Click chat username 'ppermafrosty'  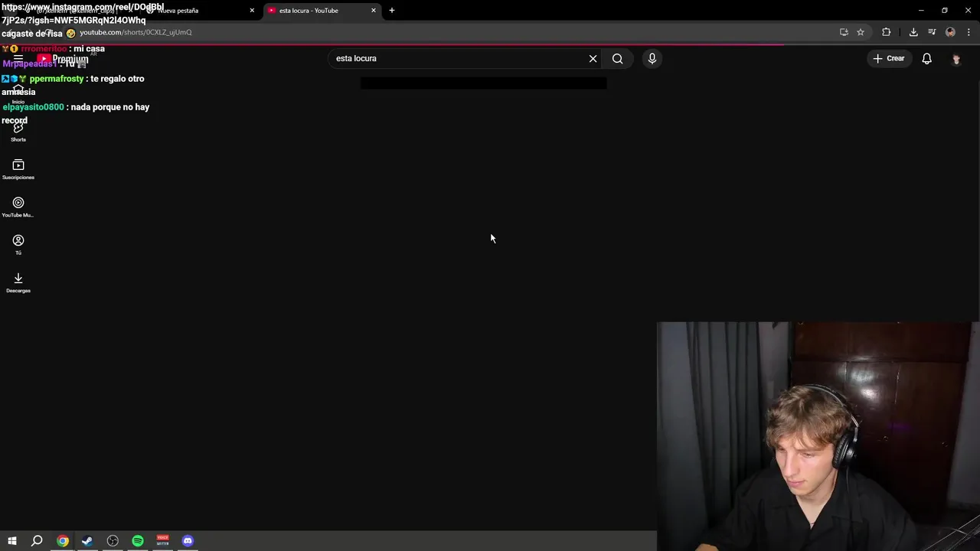tap(56, 79)
